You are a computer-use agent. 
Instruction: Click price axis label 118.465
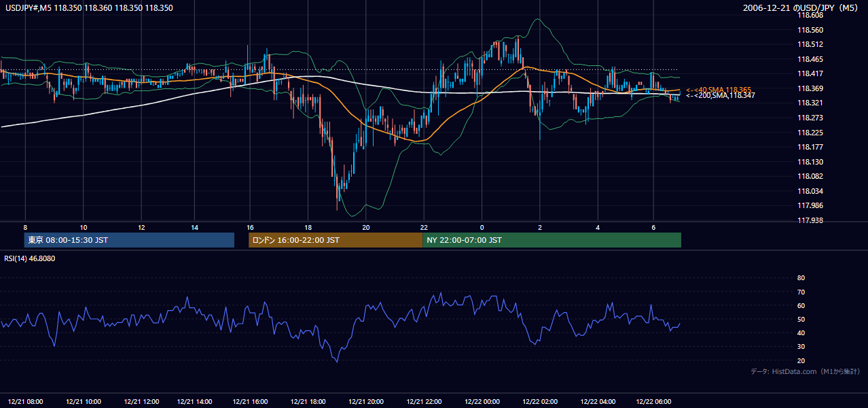click(x=810, y=60)
